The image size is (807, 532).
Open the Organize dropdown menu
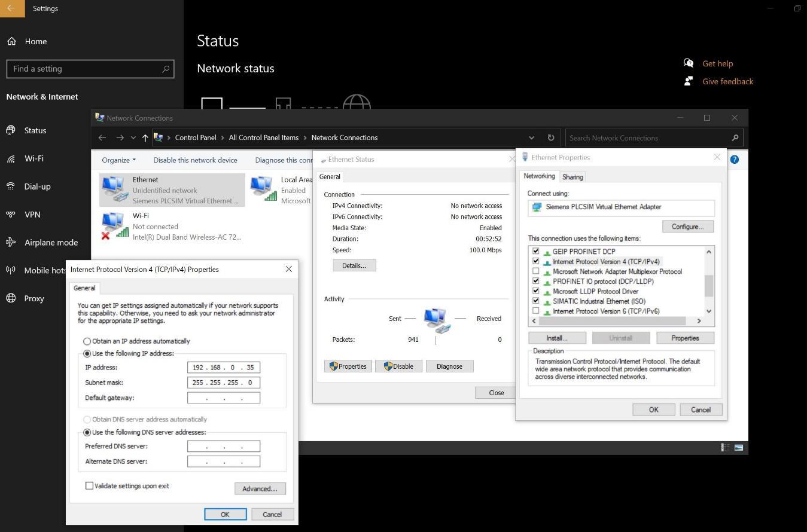[118, 160]
